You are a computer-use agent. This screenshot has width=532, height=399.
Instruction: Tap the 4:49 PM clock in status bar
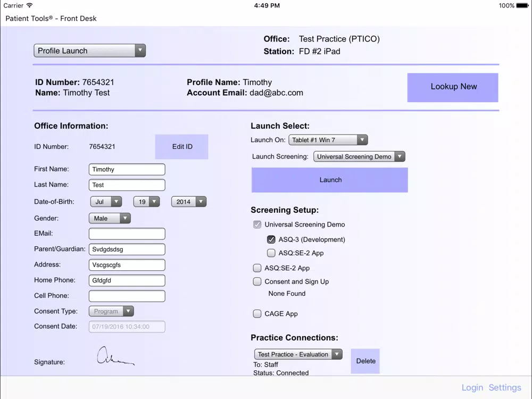pos(267,5)
